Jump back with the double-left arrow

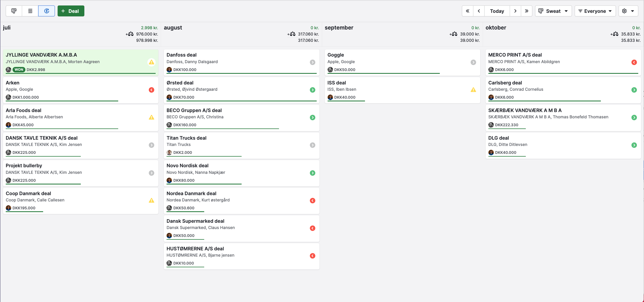click(468, 11)
